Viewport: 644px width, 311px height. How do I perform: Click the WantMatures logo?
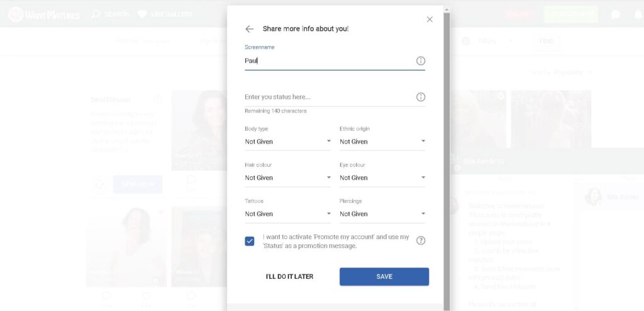point(43,14)
